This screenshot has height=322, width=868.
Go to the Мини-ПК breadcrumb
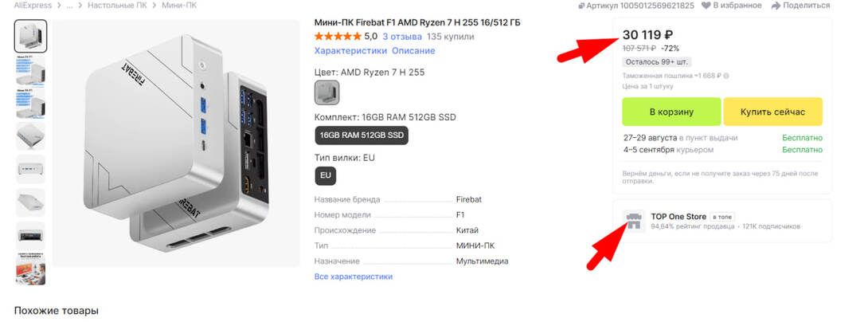coord(179,5)
